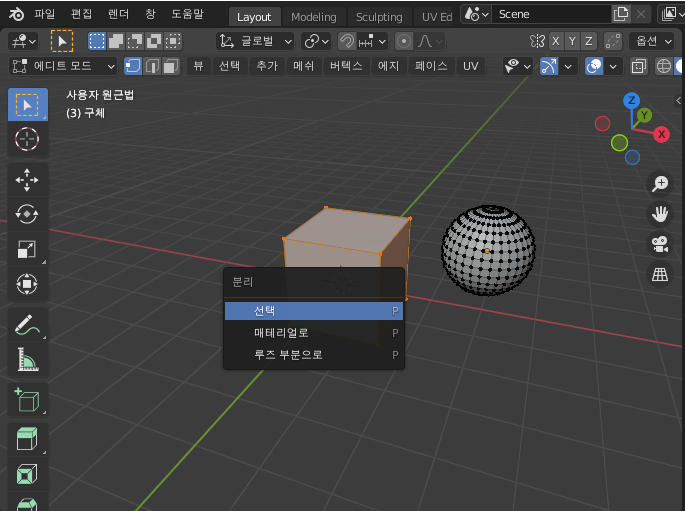Open the gizmo settings dropdown arrow

[568, 66]
